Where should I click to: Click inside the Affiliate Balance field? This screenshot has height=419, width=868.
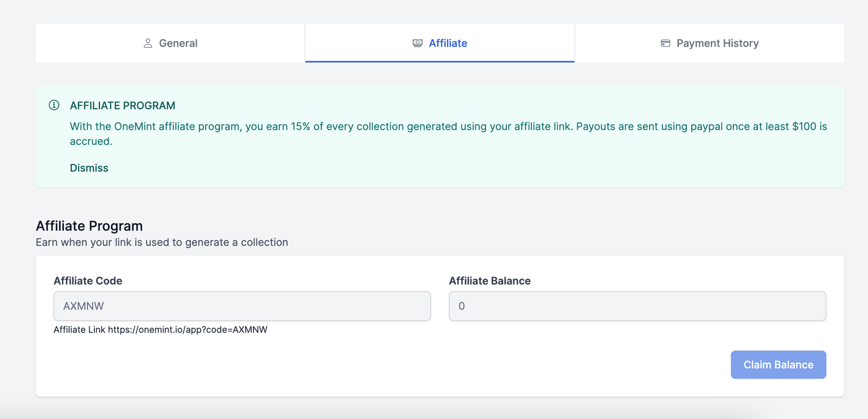click(x=637, y=306)
